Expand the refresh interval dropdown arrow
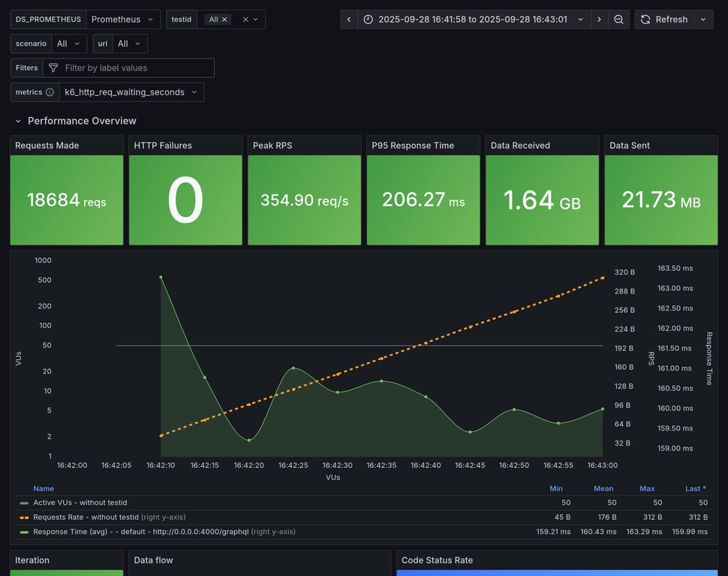This screenshot has height=576, width=728. pyautogui.click(x=703, y=19)
